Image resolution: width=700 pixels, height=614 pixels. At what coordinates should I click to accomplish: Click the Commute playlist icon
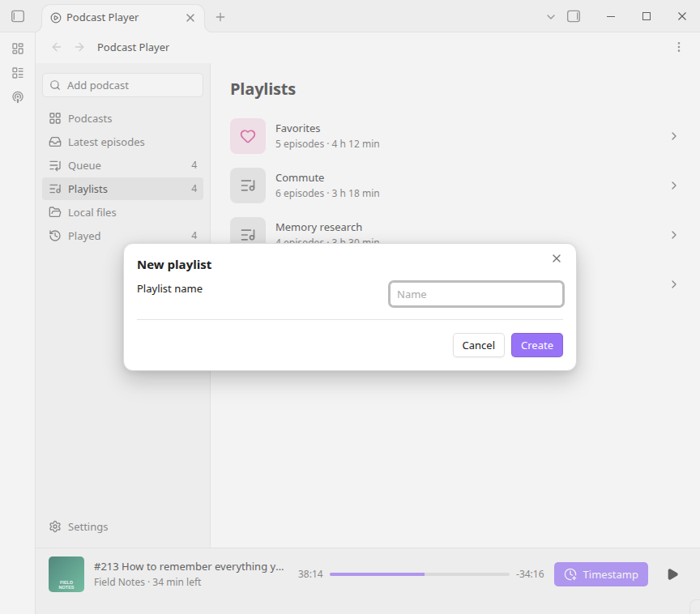coord(248,185)
